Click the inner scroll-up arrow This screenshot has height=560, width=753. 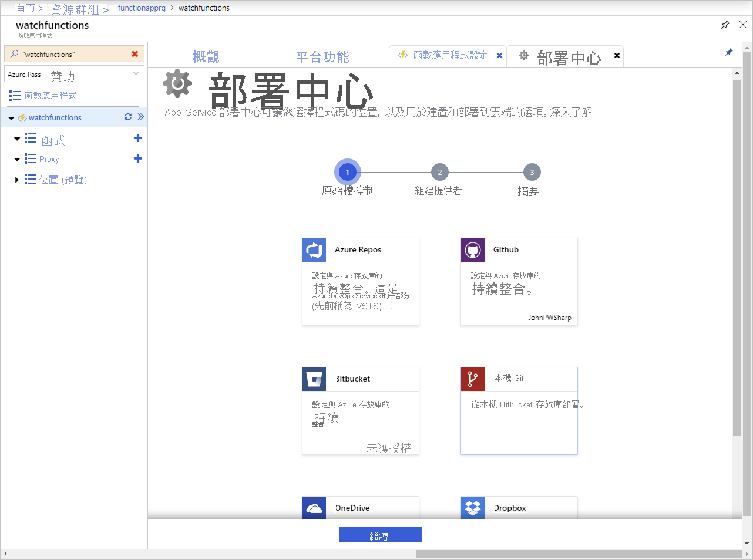coord(737,73)
